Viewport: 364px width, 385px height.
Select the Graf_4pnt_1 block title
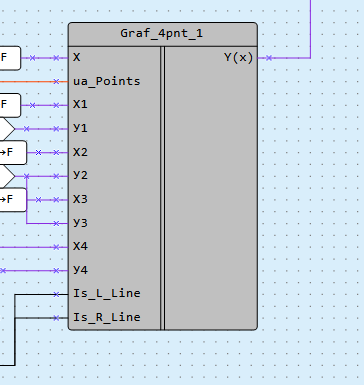(162, 34)
